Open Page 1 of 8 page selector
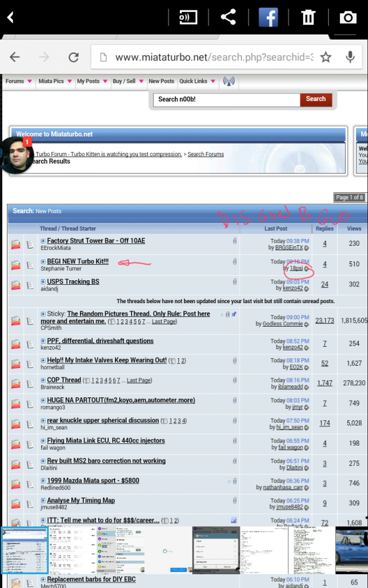 pos(350,198)
